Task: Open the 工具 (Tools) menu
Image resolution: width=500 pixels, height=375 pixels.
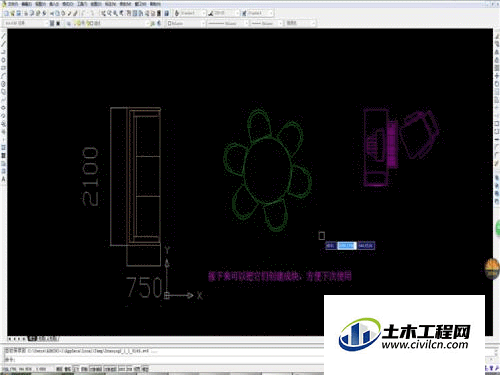Action: pyautogui.click(x=82, y=4)
